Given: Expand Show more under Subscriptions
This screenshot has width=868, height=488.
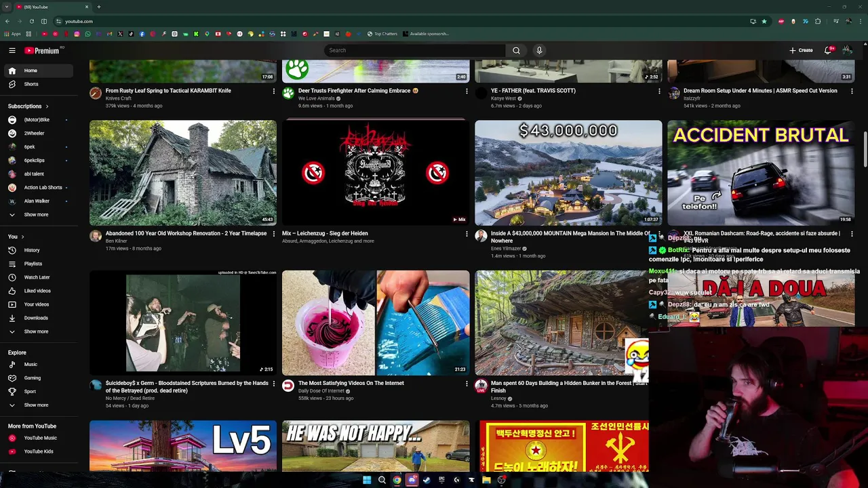Looking at the screenshot, I should click(39, 215).
